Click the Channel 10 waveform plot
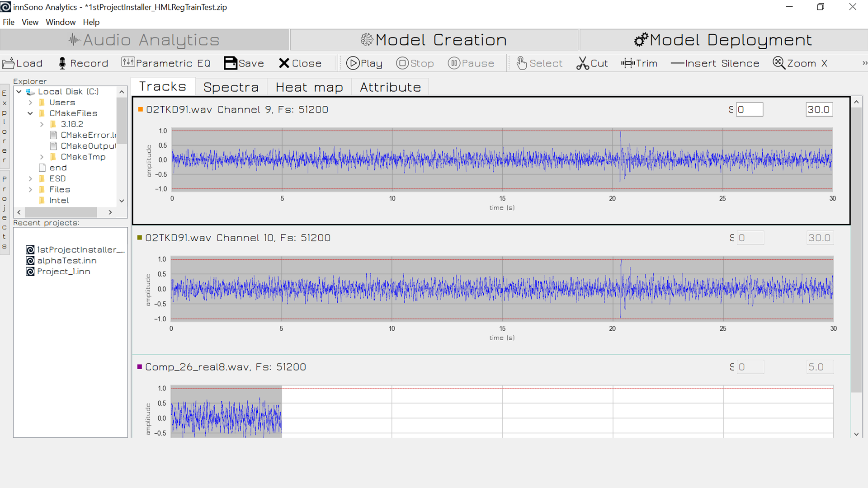The height and width of the screenshot is (488, 868). pos(502,288)
